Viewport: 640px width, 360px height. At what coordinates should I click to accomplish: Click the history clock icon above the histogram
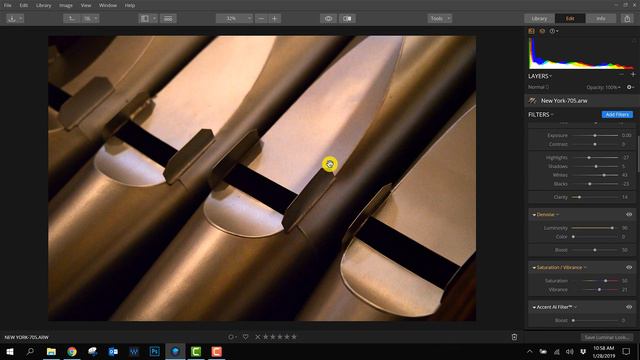(x=552, y=31)
